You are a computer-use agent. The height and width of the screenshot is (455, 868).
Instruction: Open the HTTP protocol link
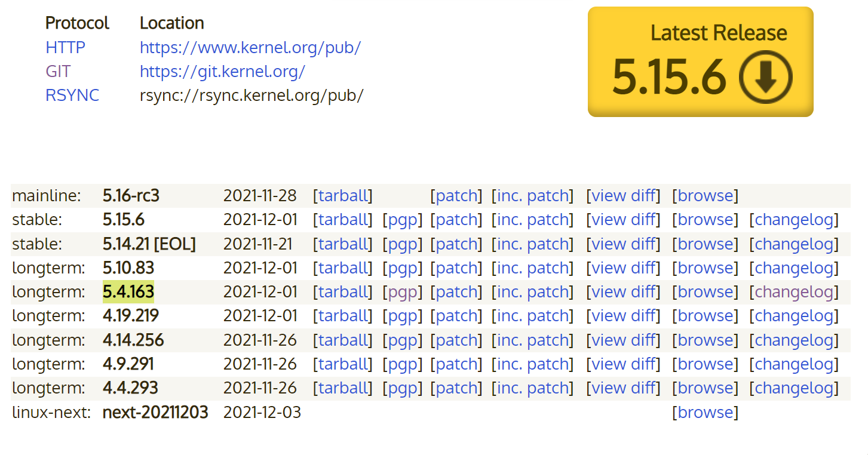click(x=65, y=47)
